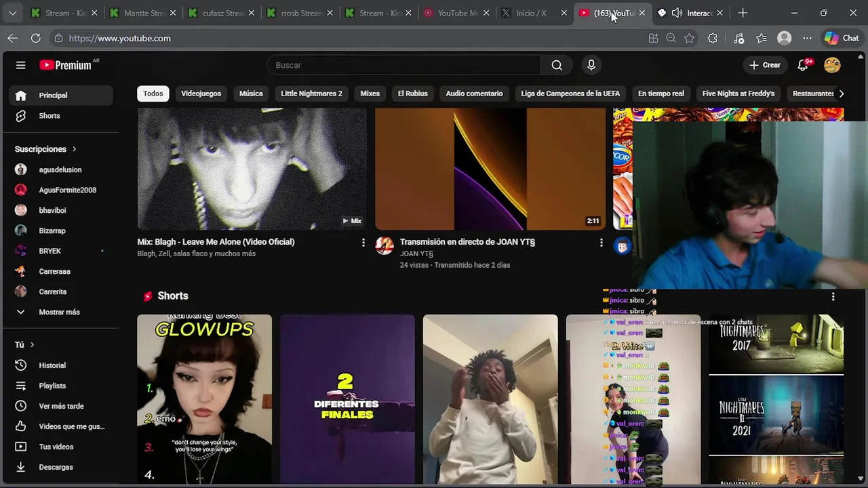The height and width of the screenshot is (488, 868).
Task: Open Playlists in the sidebar
Action: tap(61, 386)
